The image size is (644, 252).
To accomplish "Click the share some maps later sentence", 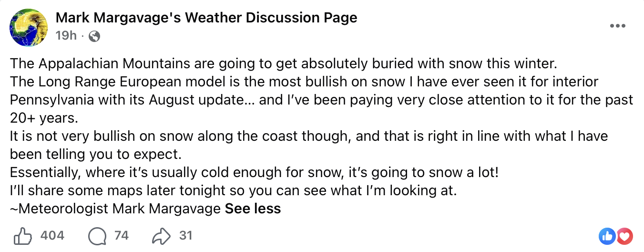I will click(x=234, y=190).
